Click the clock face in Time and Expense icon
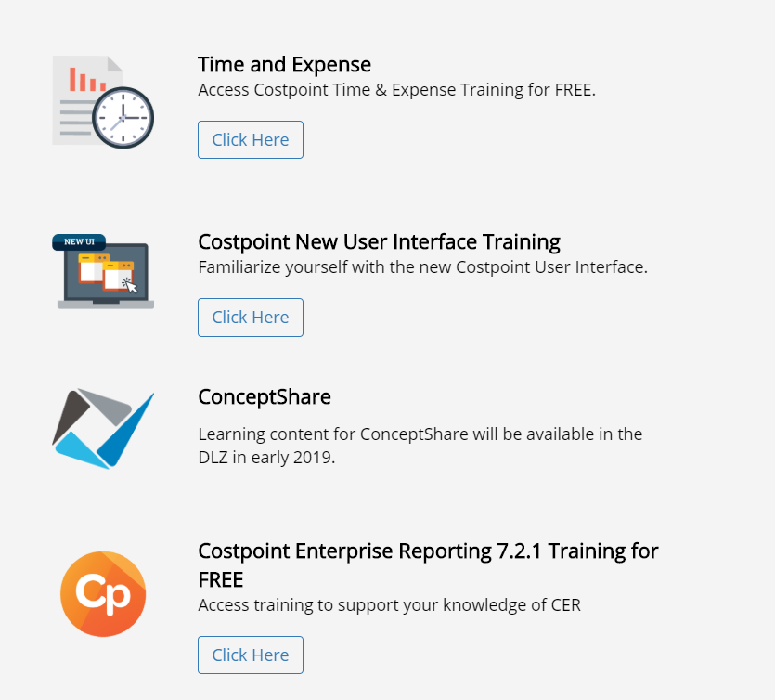This screenshot has width=775, height=700. click(x=123, y=117)
